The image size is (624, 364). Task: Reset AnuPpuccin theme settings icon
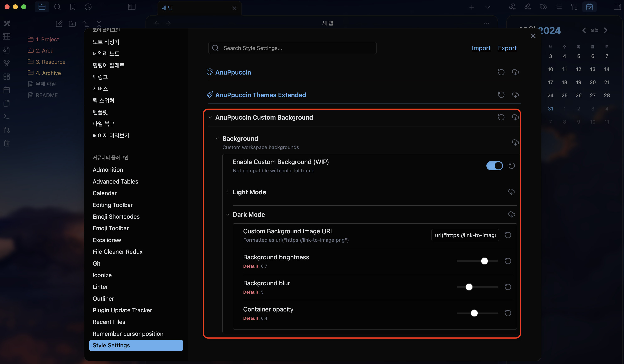coord(501,72)
